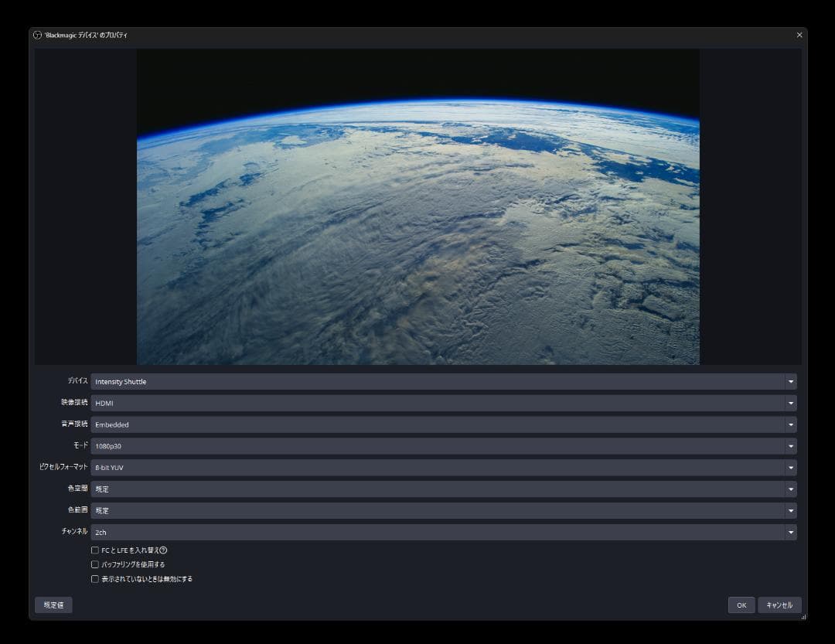Expand the モード dropdown set to 1080p30
Viewport: 835px width, 644px height.
coord(443,446)
